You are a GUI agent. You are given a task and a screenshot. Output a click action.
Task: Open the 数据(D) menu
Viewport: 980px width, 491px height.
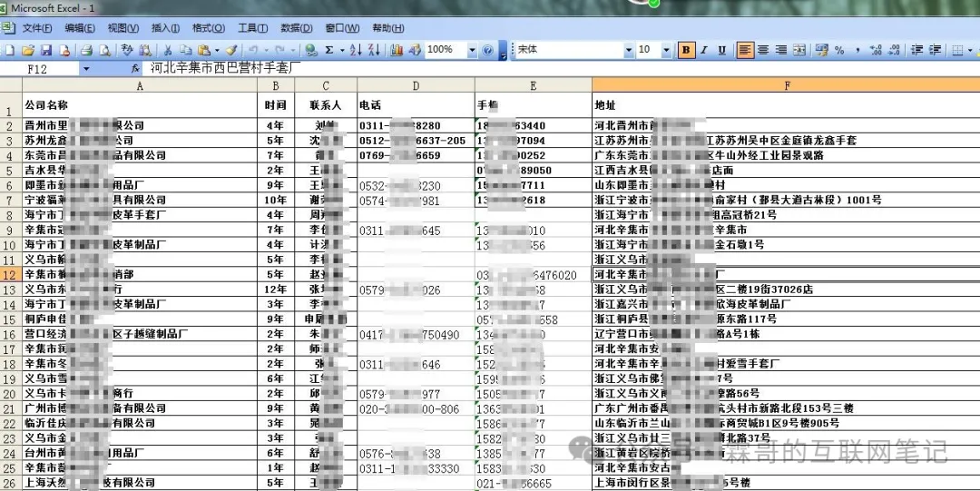pyautogui.click(x=296, y=28)
